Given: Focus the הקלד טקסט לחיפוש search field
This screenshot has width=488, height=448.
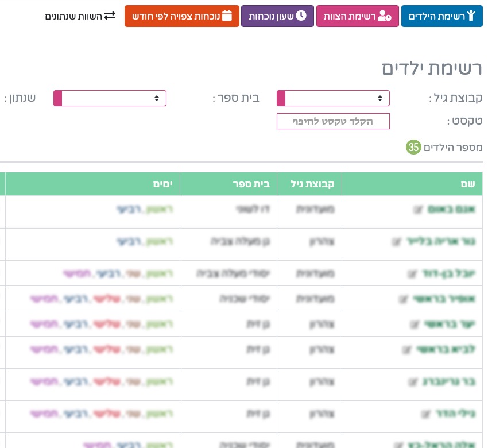Looking at the screenshot, I should point(333,121).
